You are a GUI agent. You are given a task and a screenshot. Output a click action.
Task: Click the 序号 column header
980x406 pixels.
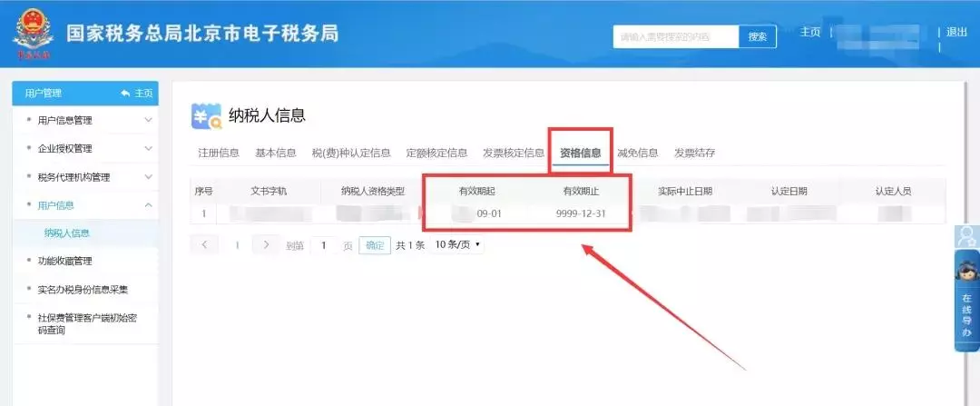click(204, 192)
